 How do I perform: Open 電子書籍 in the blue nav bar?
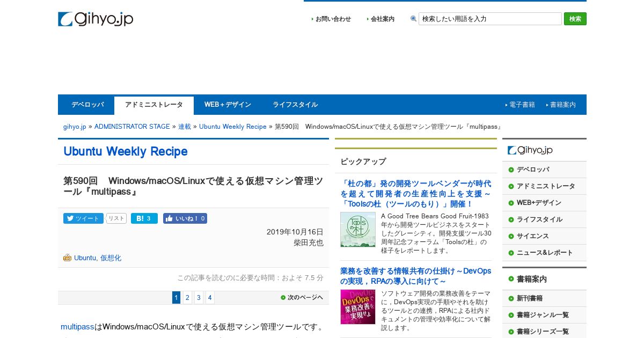522,105
